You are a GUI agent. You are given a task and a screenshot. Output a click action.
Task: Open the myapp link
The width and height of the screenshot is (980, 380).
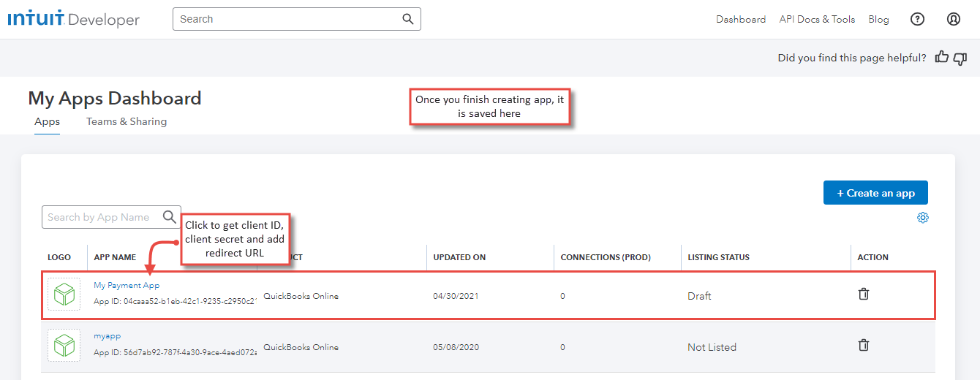pos(108,336)
